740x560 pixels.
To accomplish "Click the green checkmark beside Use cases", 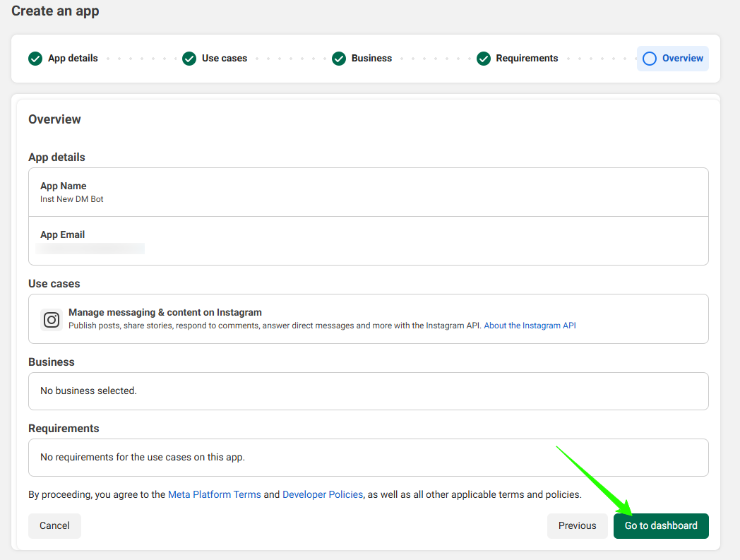I will (189, 59).
